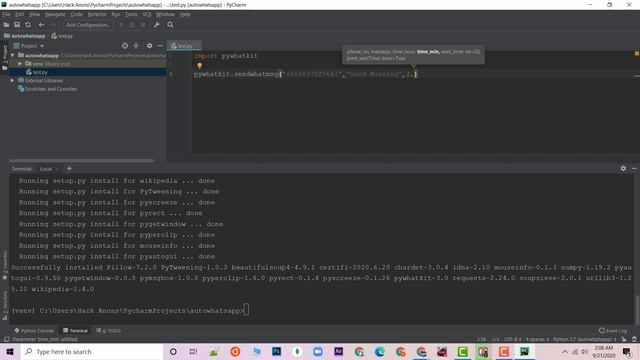Image resolution: width=640 pixels, height=360 pixels.
Task: Open the Window menu
Action: click(x=165, y=14)
